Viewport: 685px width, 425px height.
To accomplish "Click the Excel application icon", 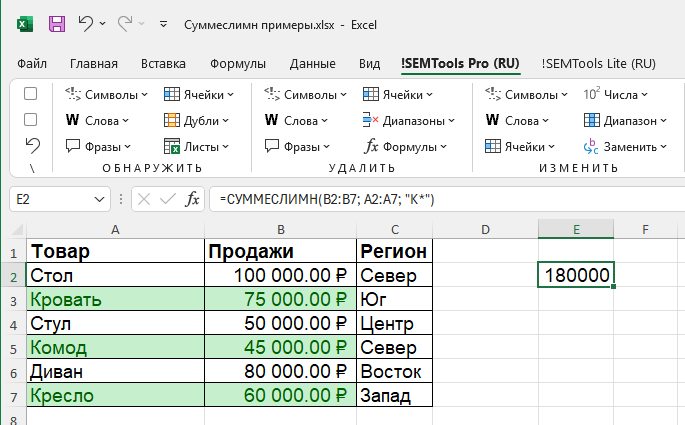I will [x=25, y=24].
